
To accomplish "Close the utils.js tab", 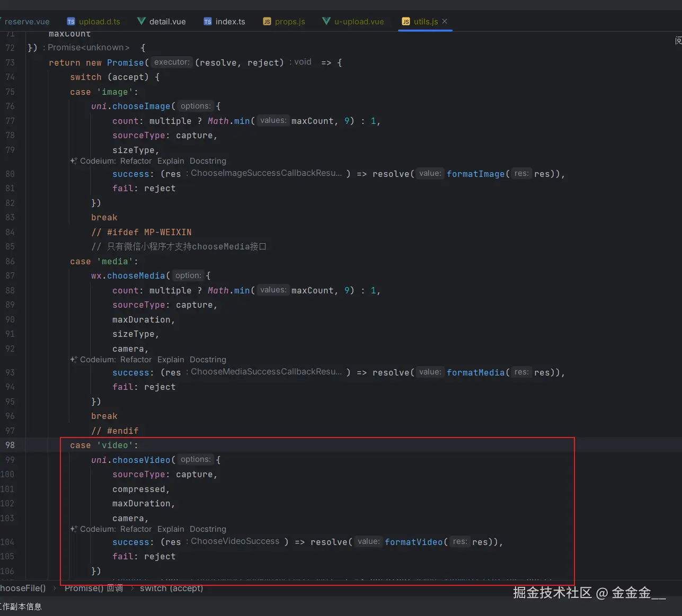I will coord(445,21).
